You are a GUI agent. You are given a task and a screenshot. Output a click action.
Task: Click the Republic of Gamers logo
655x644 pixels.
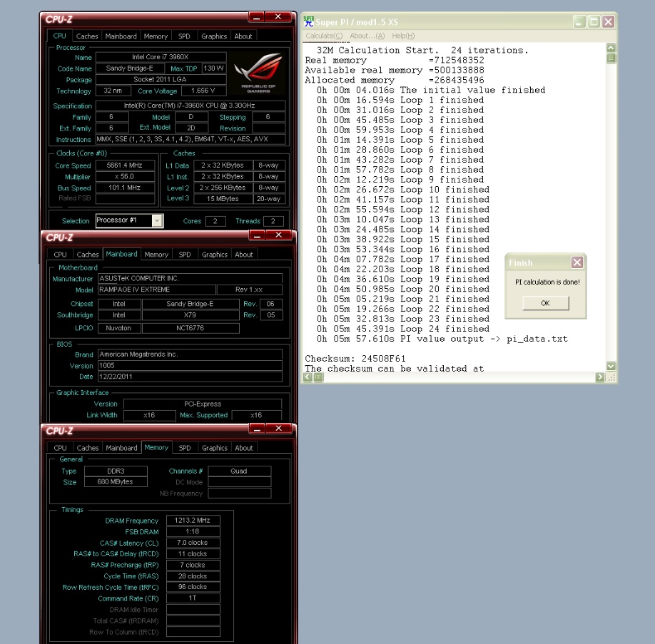pos(258,73)
